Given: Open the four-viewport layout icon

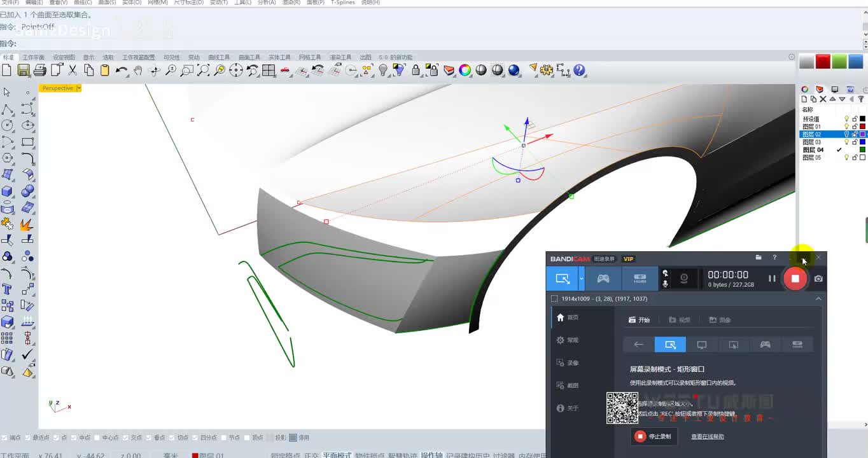Looking at the screenshot, I should 269,70.
